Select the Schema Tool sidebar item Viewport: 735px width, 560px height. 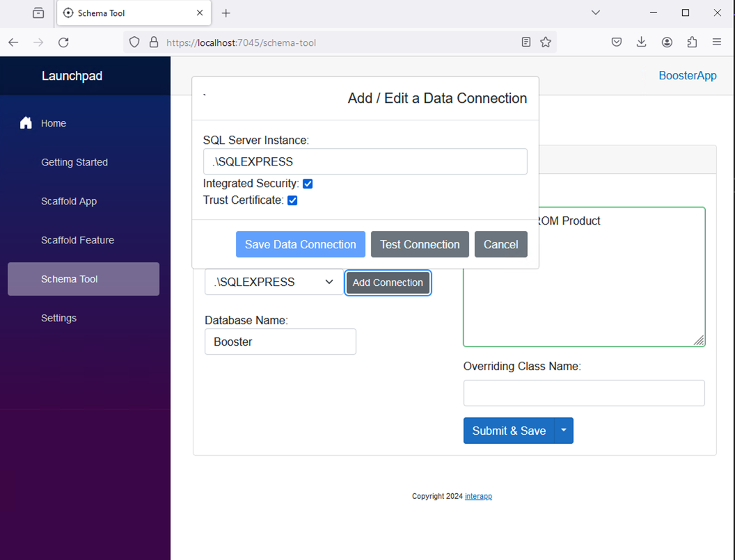click(84, 279)
